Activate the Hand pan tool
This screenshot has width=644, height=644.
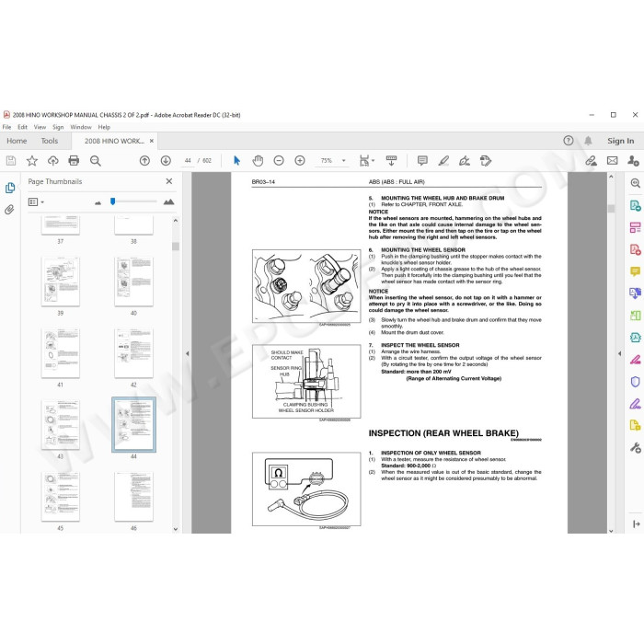pos(258,161)
